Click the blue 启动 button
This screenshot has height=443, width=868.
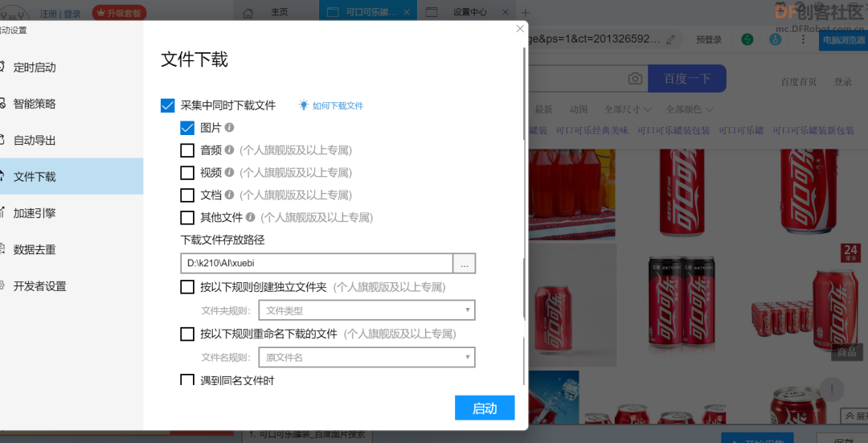pyautogui.click(x=485, y=408)
